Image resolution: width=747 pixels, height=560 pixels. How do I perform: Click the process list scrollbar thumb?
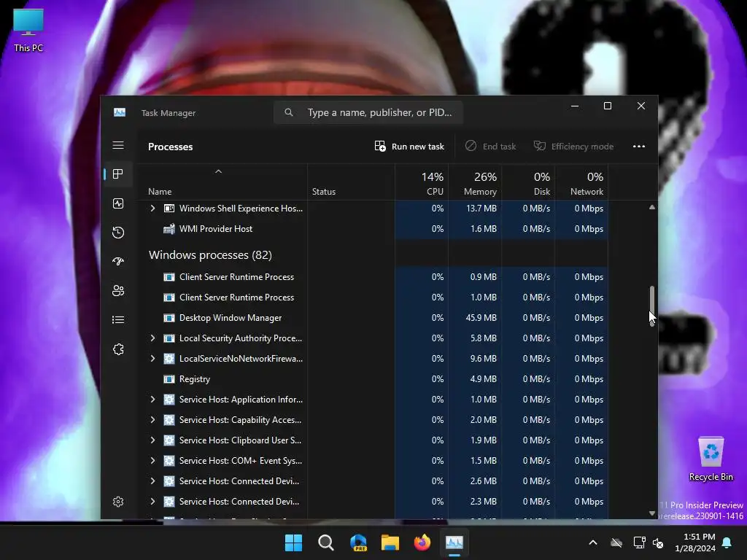(x=651, y=306)
